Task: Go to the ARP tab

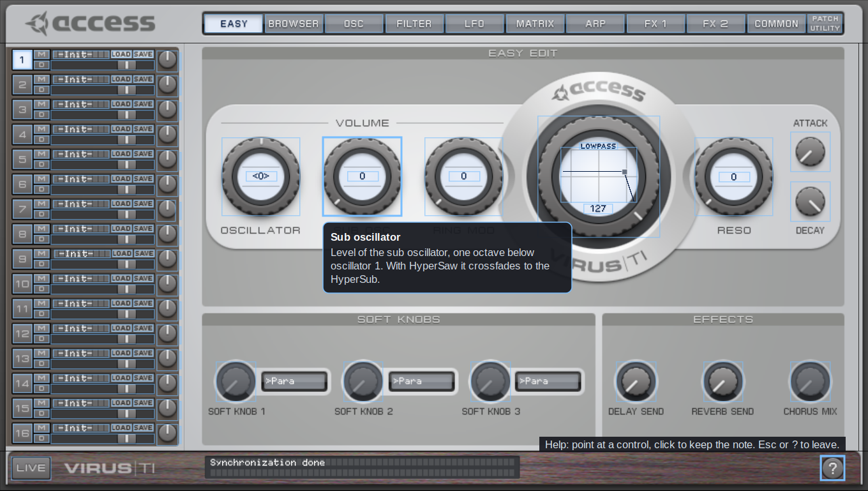Action: pyautogui.click(x=595, y=24)
